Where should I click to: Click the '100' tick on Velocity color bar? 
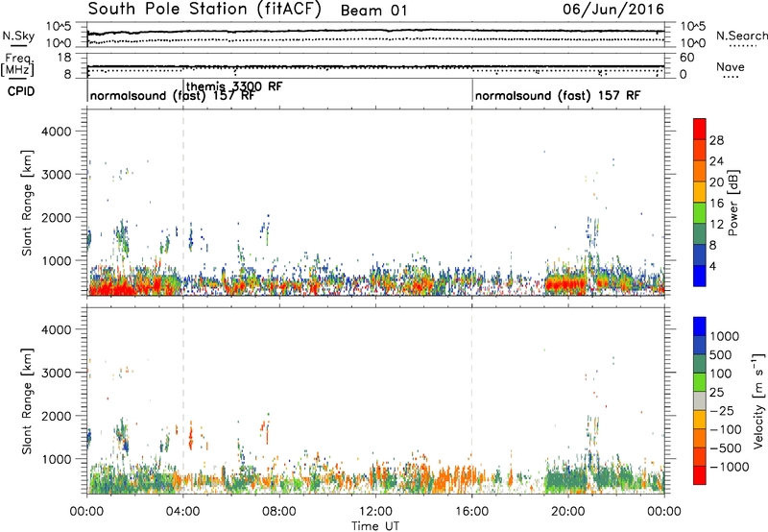click(x=720, y=374)
